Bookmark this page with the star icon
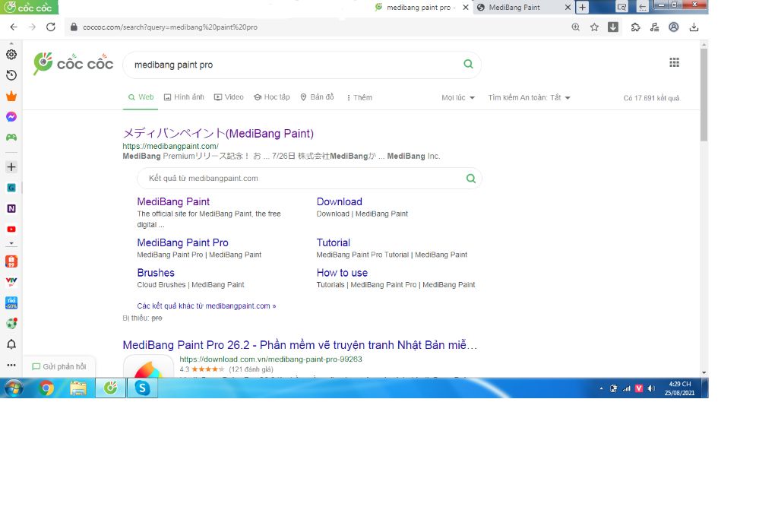Viewport: 778px width, 532px height. point(594,27)
